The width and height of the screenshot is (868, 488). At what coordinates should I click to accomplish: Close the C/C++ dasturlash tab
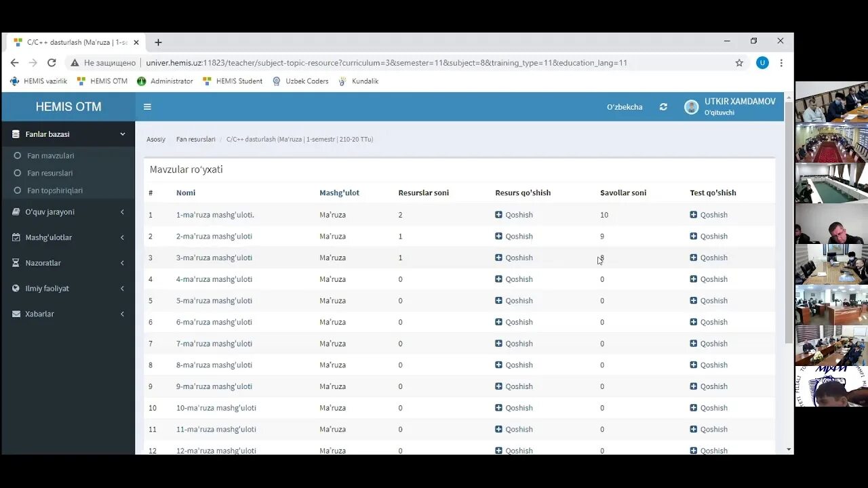pyautogui.click(x=136, y=42)
